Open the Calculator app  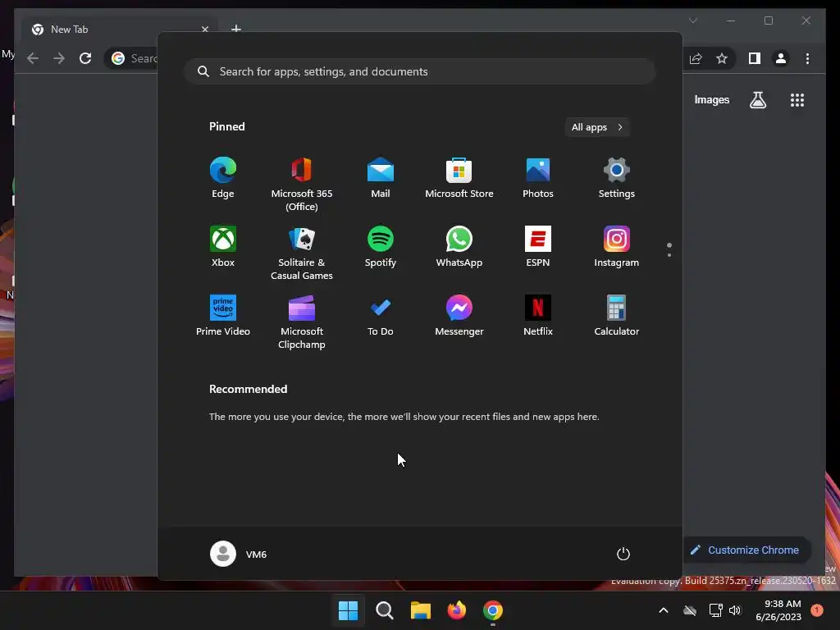[617, 316]
